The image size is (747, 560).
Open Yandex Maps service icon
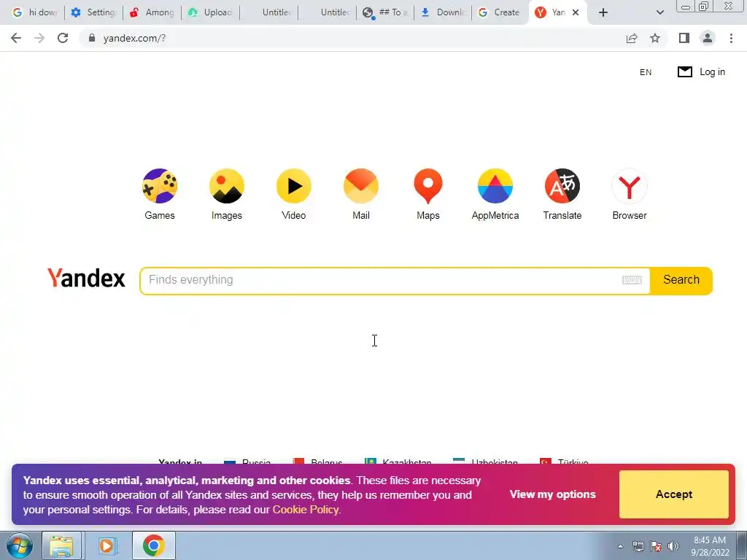point(428,186)
